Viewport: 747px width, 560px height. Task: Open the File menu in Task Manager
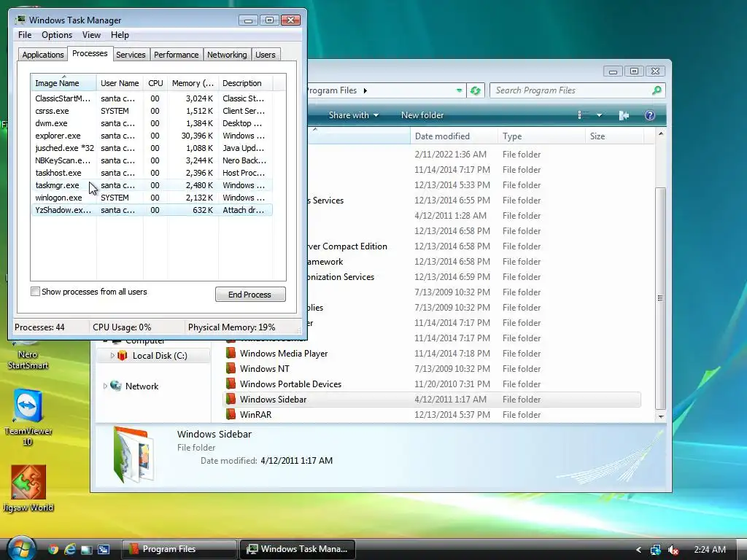[25, 35]
